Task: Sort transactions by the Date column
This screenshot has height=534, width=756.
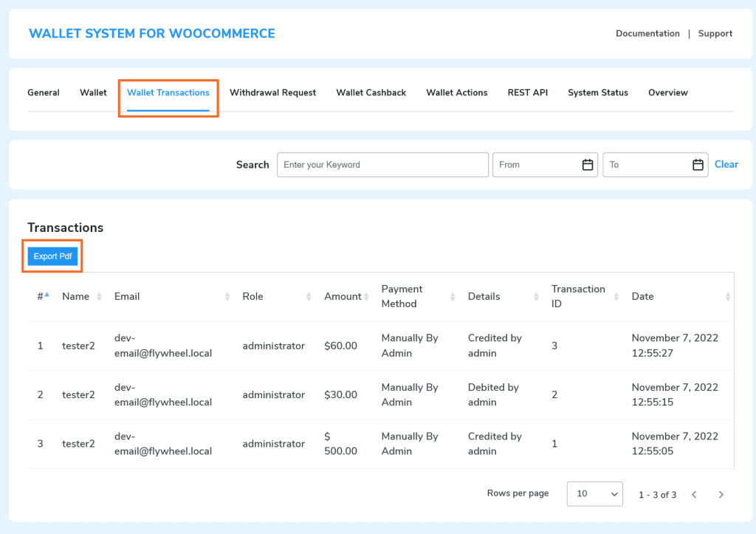Action: pyautogui.click(x=727, y=296)
